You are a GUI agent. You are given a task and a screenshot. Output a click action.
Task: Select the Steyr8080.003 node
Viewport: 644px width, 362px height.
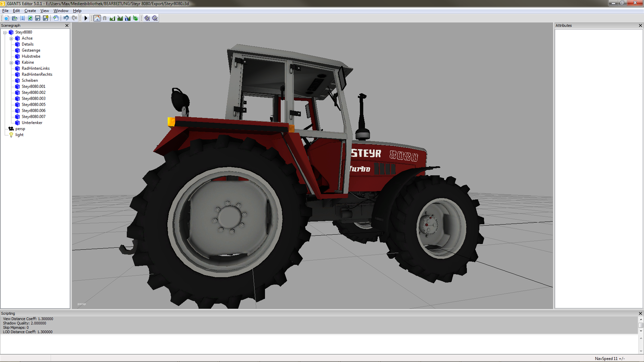[x=34, y=99]
